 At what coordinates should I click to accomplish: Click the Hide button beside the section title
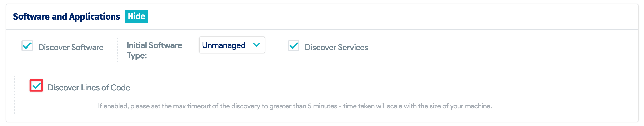[136, 17]
